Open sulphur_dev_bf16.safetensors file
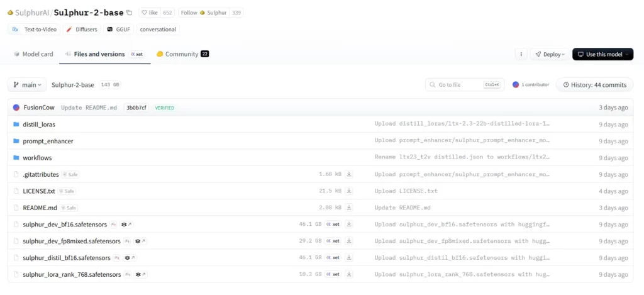 click(x=65, y=225)
